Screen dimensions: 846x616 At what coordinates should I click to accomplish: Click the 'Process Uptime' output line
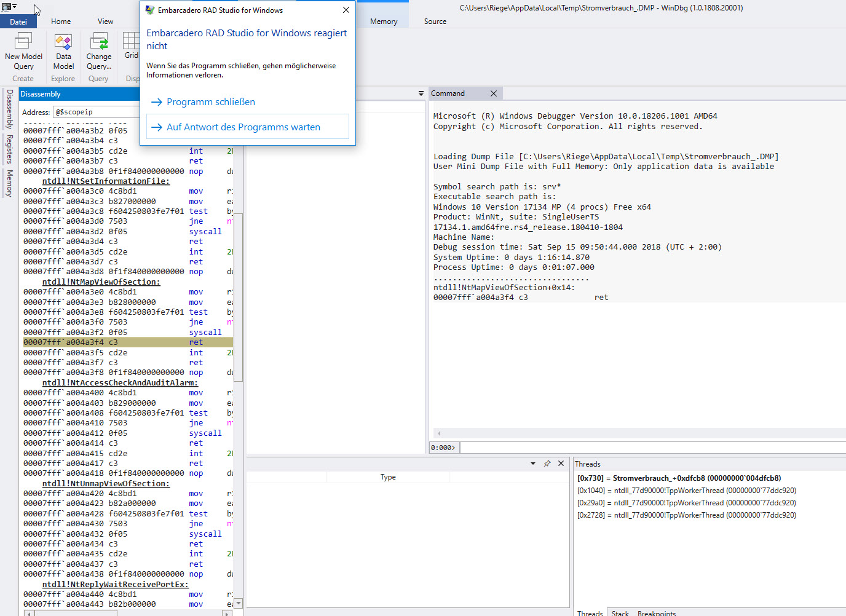(513, 267)
